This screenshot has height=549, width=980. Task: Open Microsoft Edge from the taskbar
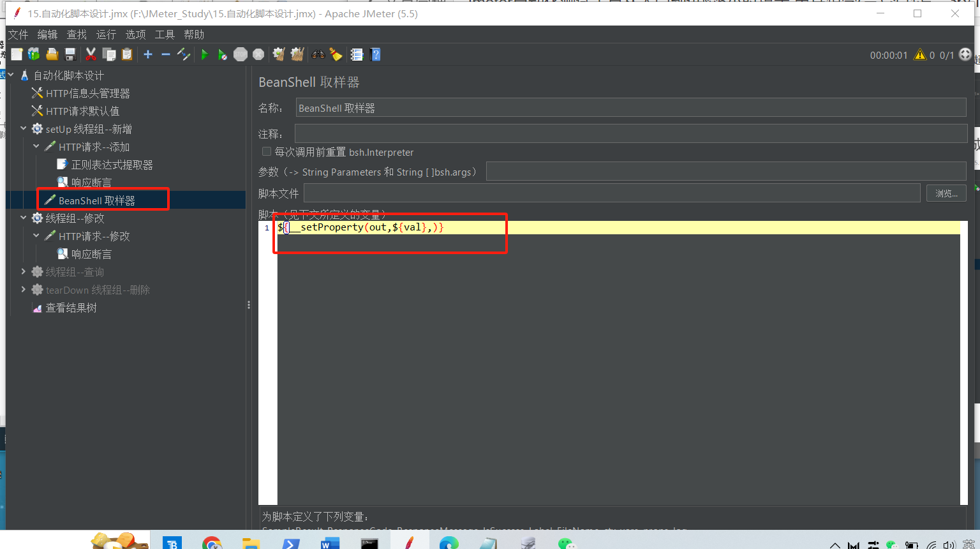click(449, 543)
